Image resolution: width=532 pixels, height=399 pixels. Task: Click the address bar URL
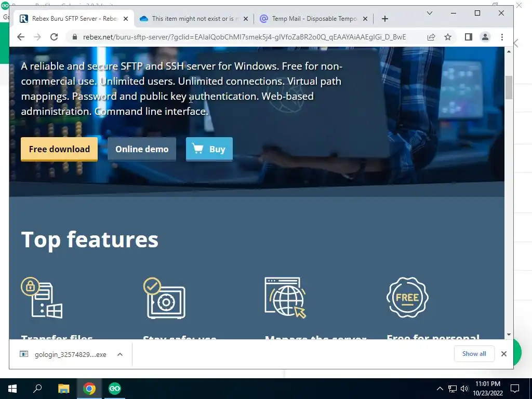pyautogui.click(x=244, y=37)
